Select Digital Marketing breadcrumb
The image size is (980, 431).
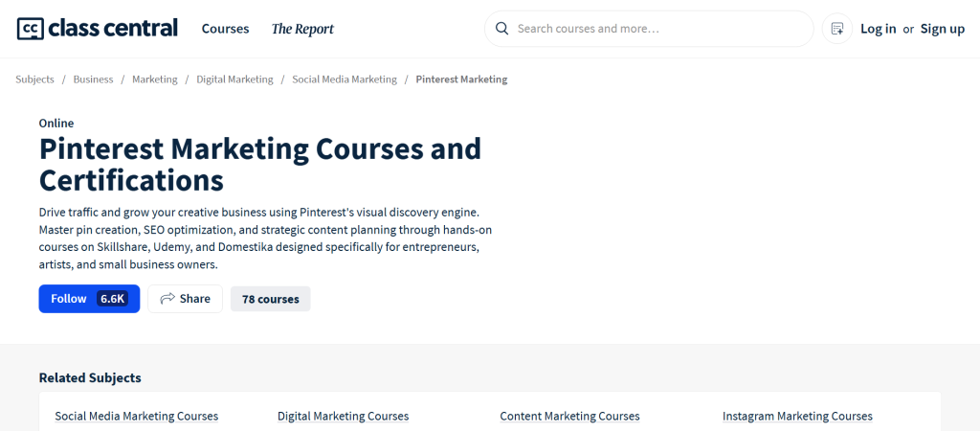[234, 79]
